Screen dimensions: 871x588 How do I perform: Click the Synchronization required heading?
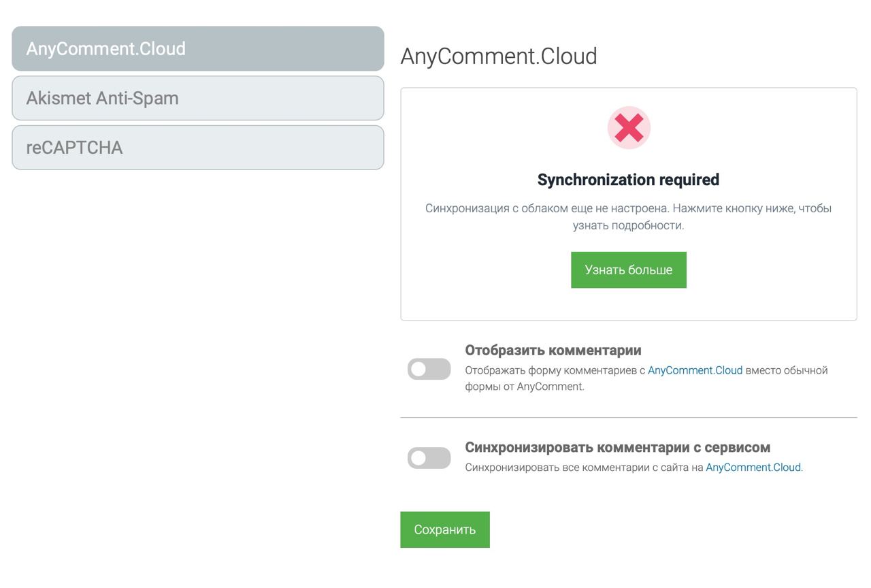tap(628, 180)
